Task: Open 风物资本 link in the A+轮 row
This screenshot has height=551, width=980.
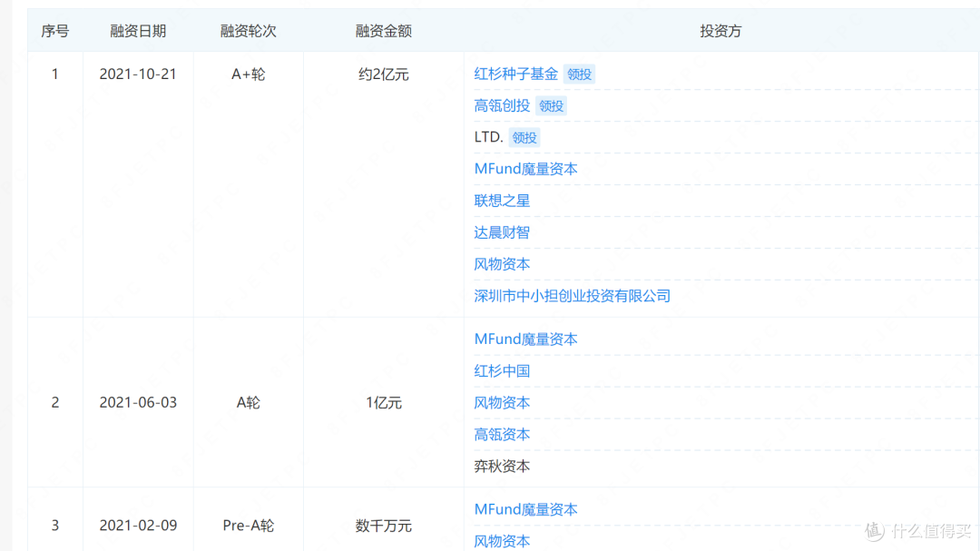Action: tap(502, 264)
